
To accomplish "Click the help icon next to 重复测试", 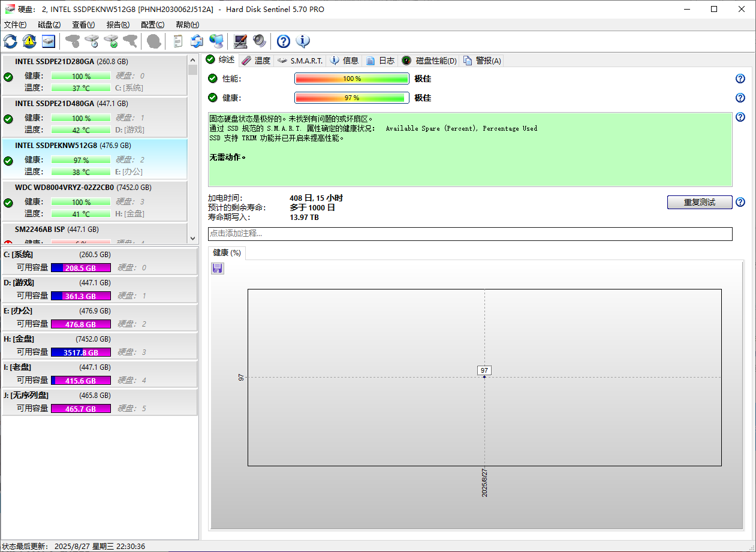I will click(x=740, y=202).
